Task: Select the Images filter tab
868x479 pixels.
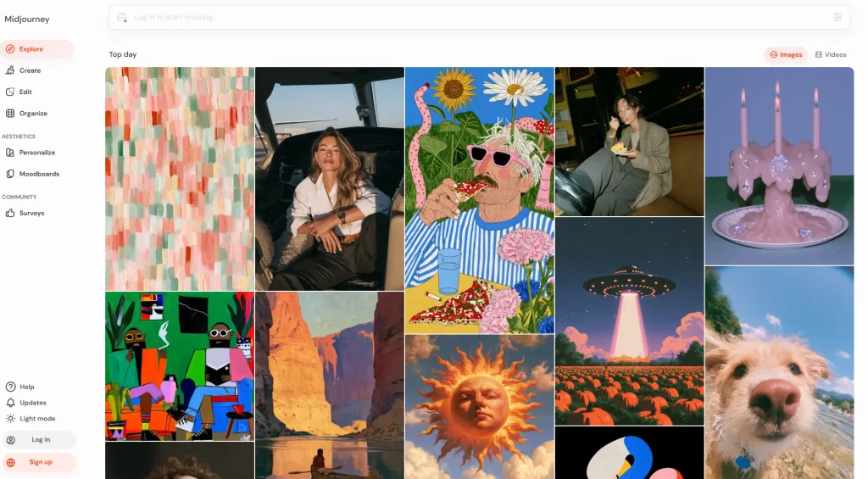Action: coord(786,54)
